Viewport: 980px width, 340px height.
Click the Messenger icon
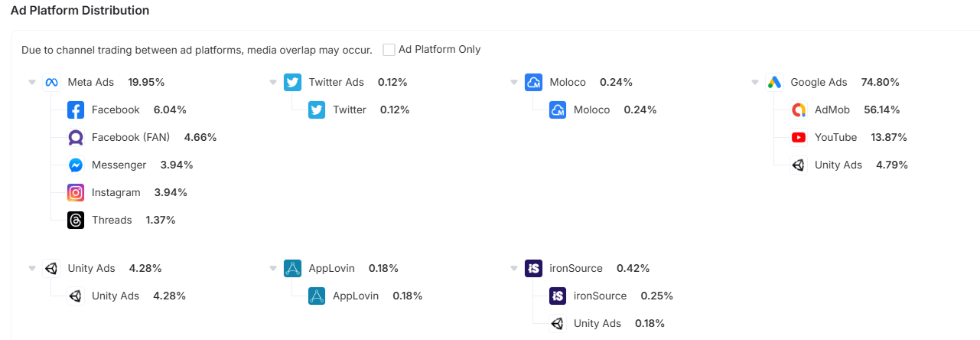point(76,165)
